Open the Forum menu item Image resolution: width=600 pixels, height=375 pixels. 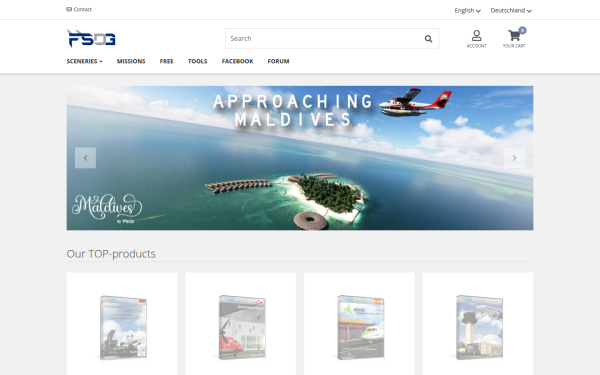click(278, 61)
